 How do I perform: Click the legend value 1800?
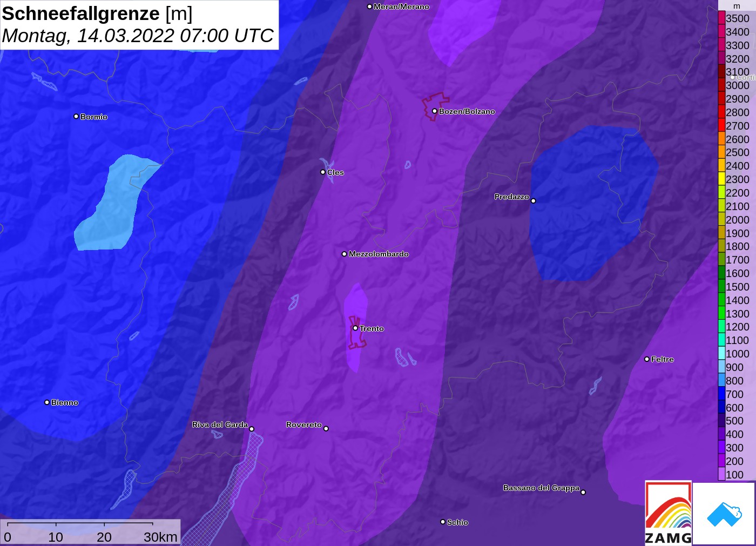[x=738, y=246]
